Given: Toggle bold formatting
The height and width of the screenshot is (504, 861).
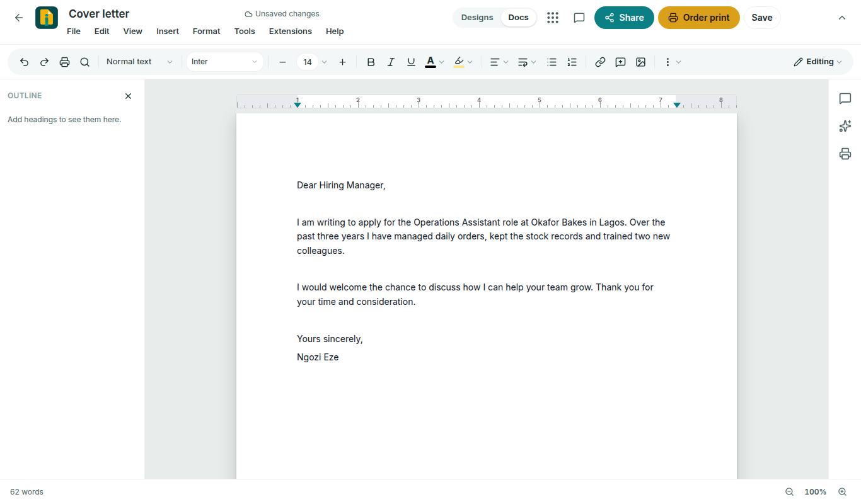Looking at the screenshot, I should click(371, 62).
